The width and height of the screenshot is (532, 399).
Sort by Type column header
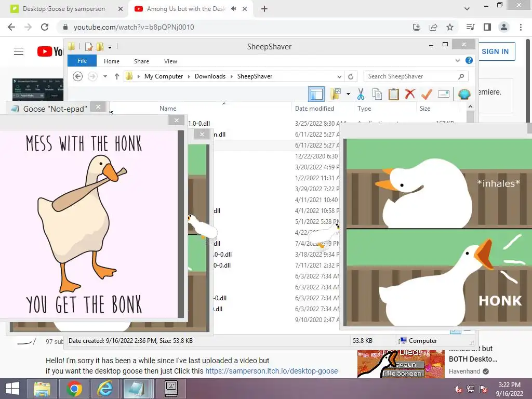[364, 108]
